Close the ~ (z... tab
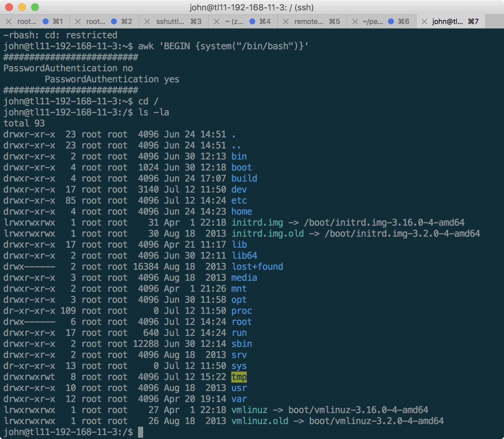This screenshot has height=439, width=504. coord(216,22)
